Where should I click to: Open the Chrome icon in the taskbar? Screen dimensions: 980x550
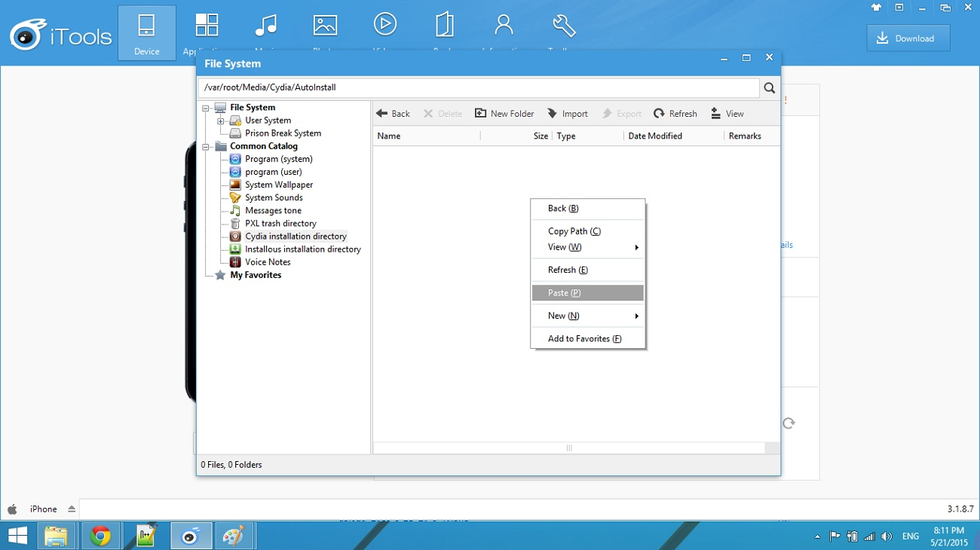[x=100, y=536]
